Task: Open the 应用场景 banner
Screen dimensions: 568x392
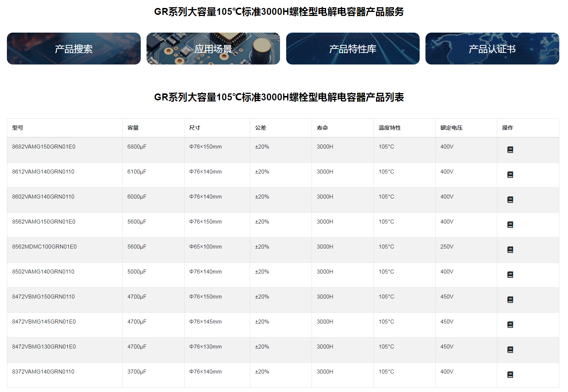Action: click(213, 49)
